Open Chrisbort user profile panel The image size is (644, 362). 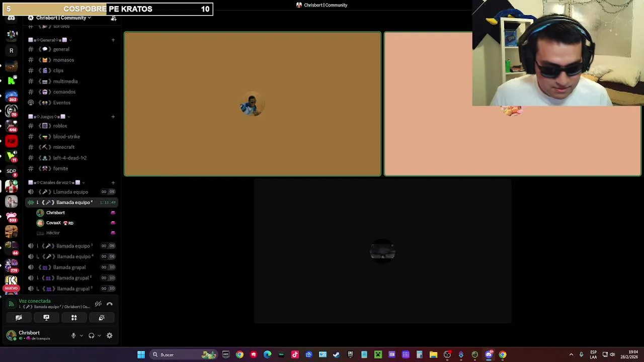click(x=35, y=335)
